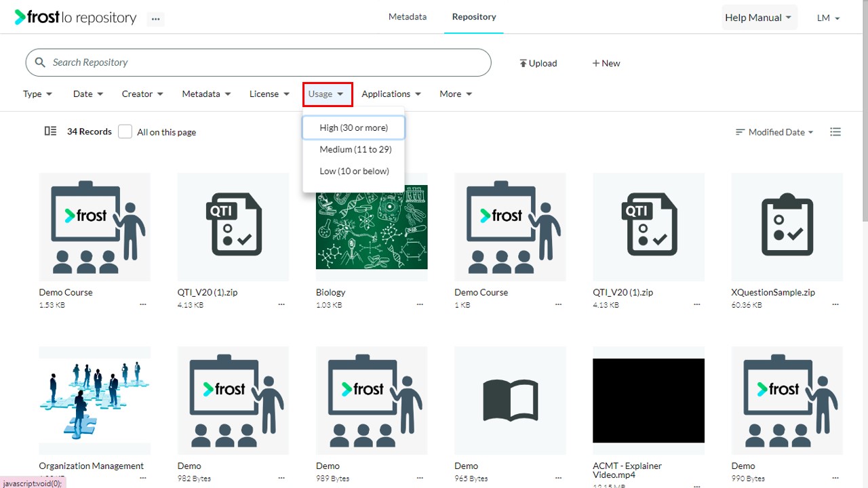Open the Demo 982 Bytes thumbnail
Image resolution: width=868 pixels, height=488 pixels.
click(x=233, y=401)
